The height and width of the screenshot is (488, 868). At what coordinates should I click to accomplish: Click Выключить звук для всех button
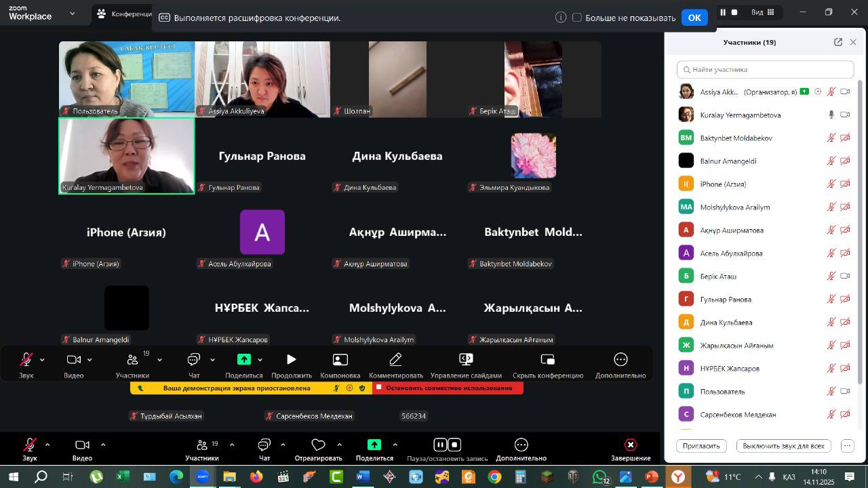783,446
